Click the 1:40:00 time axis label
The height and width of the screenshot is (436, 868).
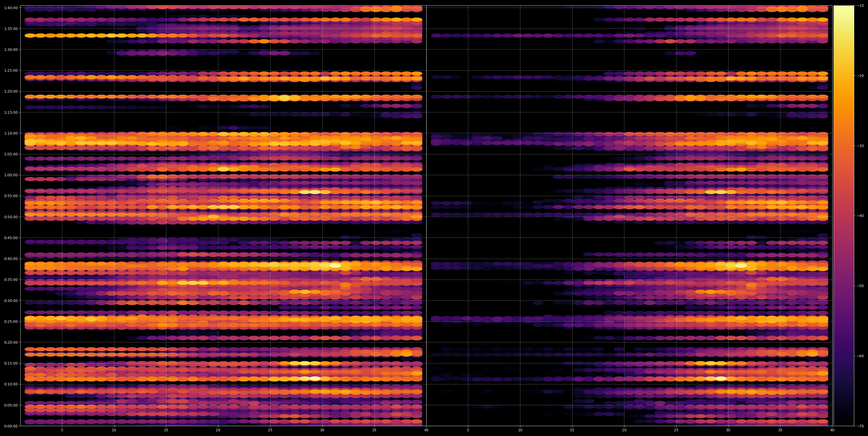[11, 8]
